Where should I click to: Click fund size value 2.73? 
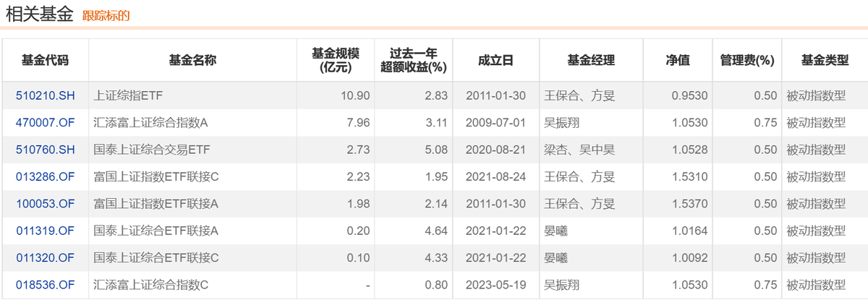click(359, 150)
